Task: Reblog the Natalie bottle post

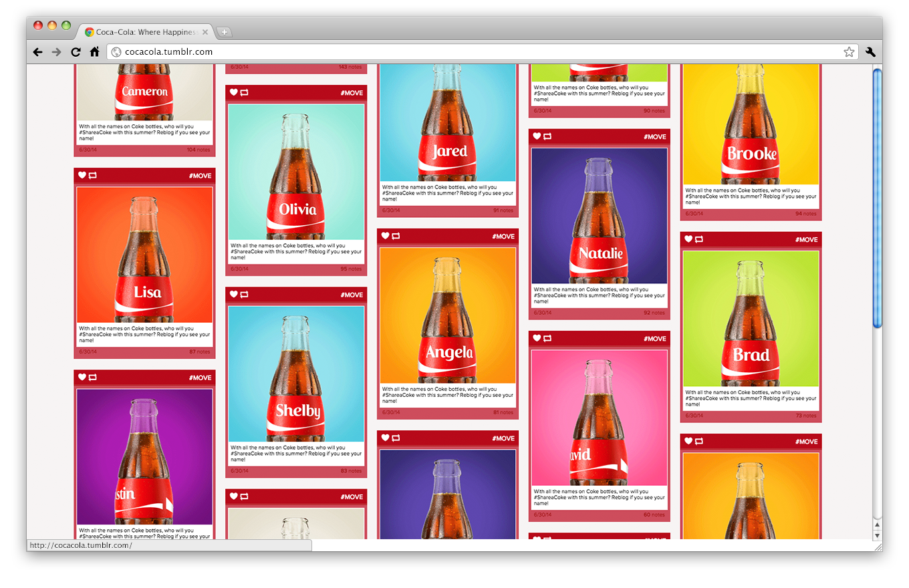Action: pos(547,137)
